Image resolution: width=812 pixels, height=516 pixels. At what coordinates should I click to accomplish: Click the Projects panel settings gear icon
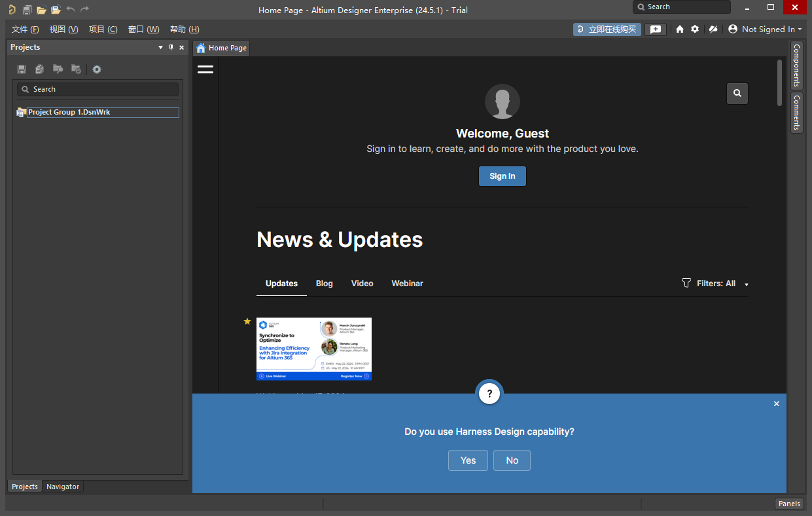tap(97, 69)
